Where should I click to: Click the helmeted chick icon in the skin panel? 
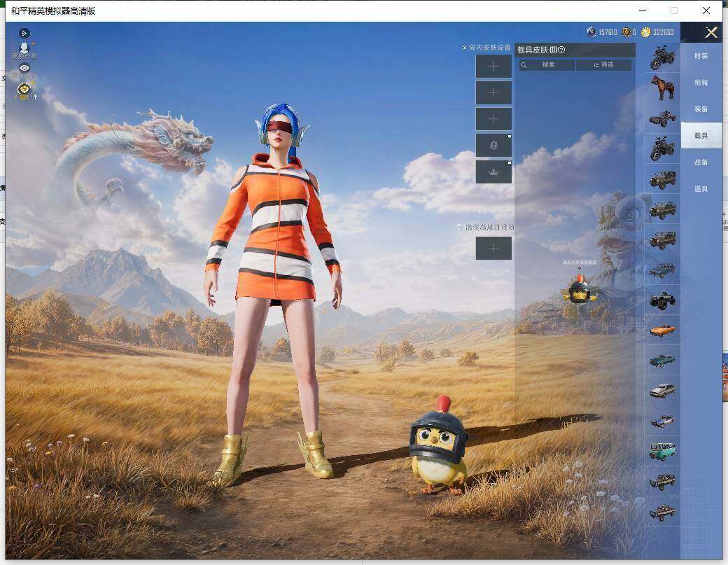580,290
